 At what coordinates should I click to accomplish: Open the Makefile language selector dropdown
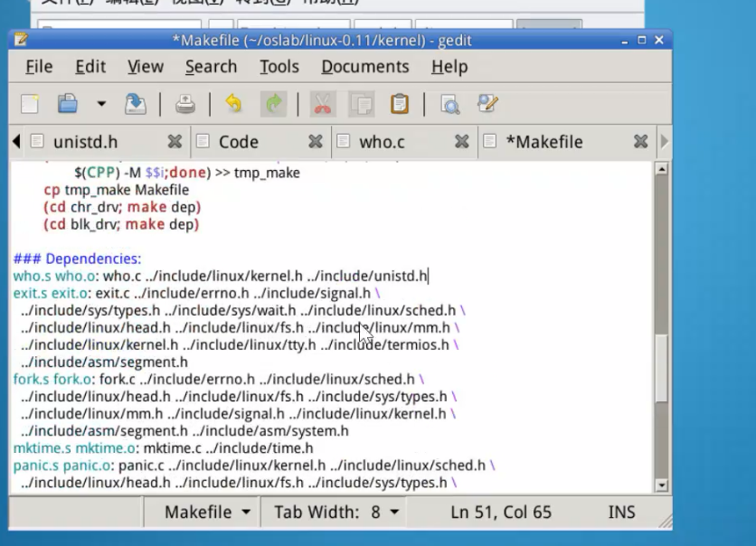207,513
